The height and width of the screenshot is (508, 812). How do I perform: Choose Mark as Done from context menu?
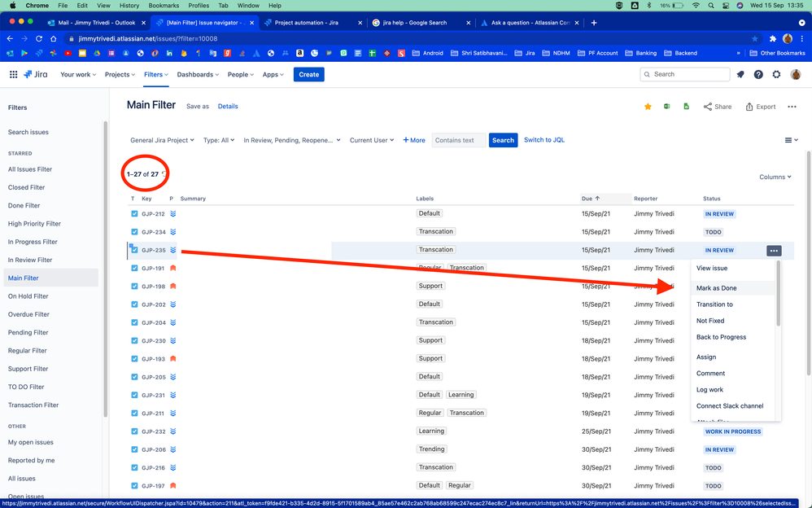coord(717,287)
